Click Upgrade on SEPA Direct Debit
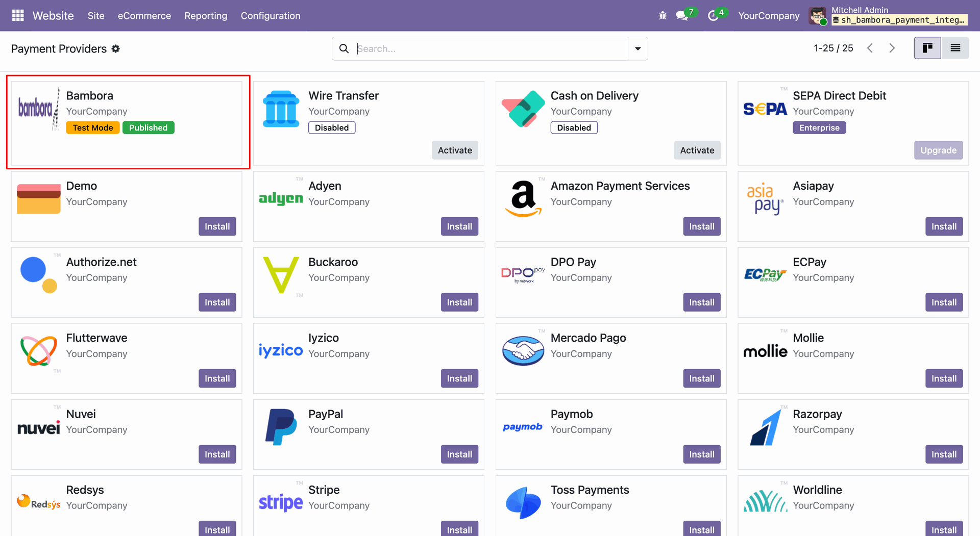Image resolution: width=980 pixels, height=536 pixels. click(938, 150)
